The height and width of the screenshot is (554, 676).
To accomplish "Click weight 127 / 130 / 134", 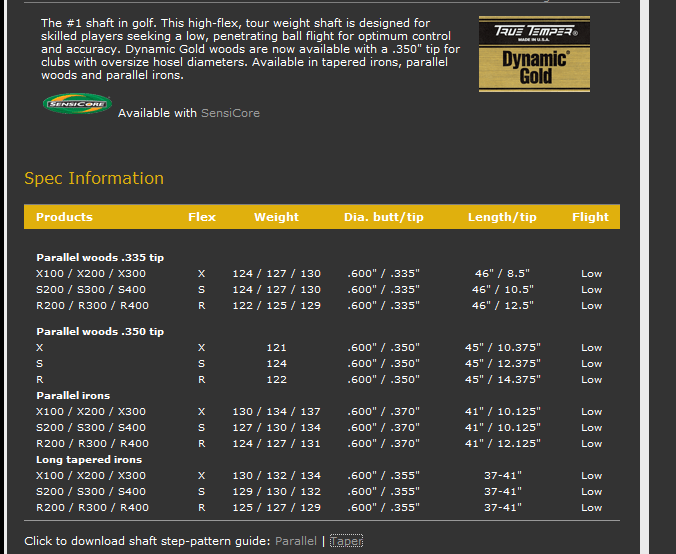I will [x=276, y=428].
